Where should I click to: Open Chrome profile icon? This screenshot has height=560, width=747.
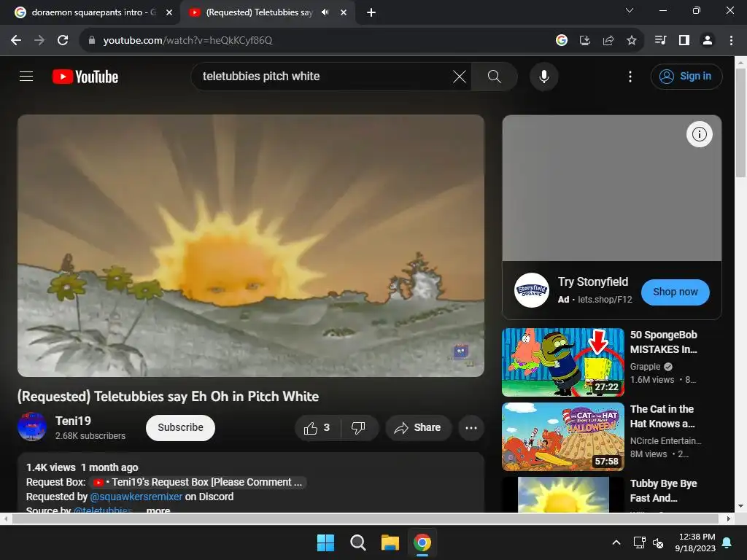tap(708, 40)
